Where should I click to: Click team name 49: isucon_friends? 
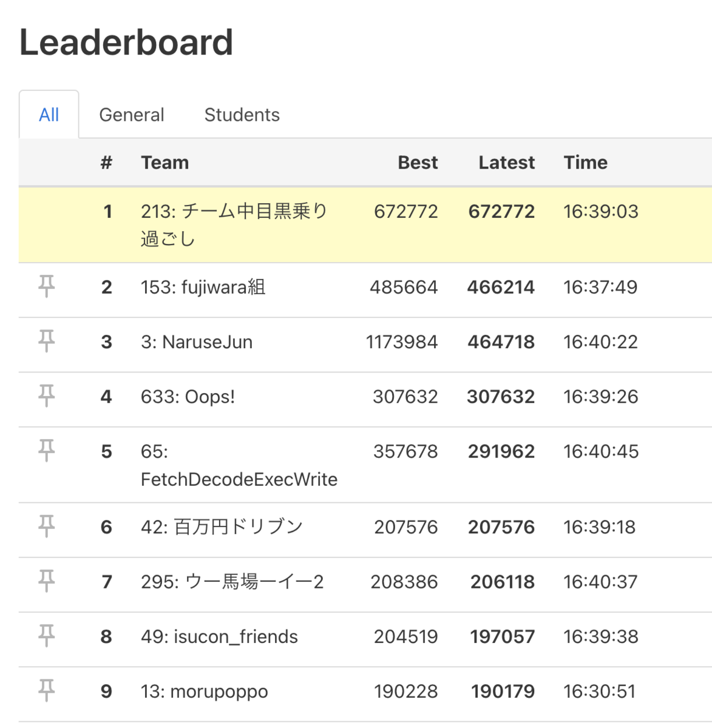pos(219,636)
